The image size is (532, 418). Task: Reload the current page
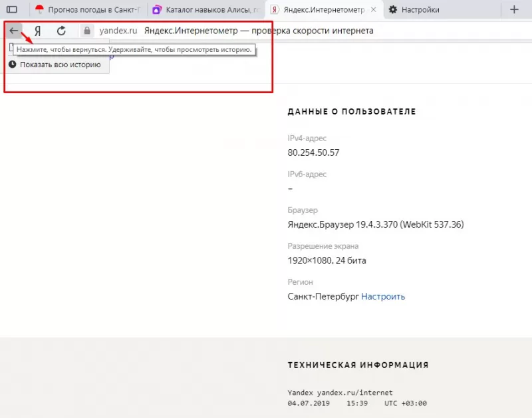(62, 31)
